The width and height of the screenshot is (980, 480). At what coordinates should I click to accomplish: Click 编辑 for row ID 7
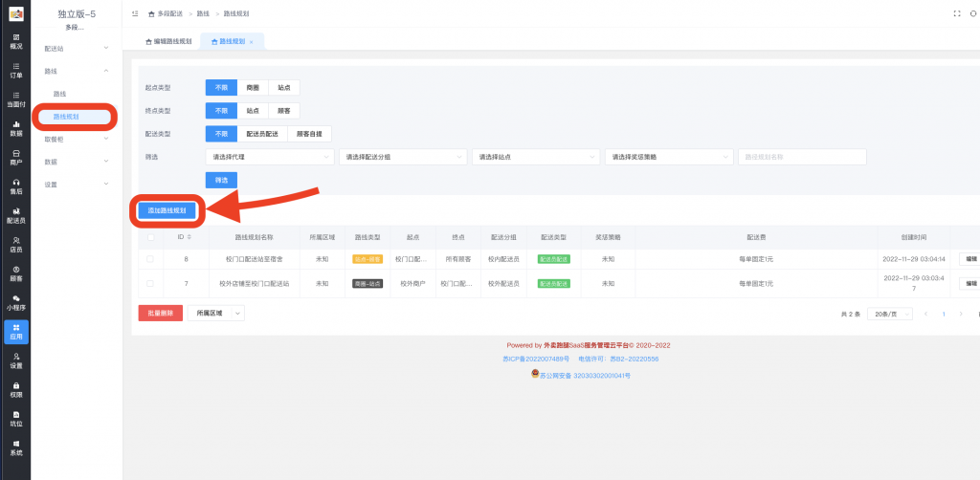coord(970,283)
